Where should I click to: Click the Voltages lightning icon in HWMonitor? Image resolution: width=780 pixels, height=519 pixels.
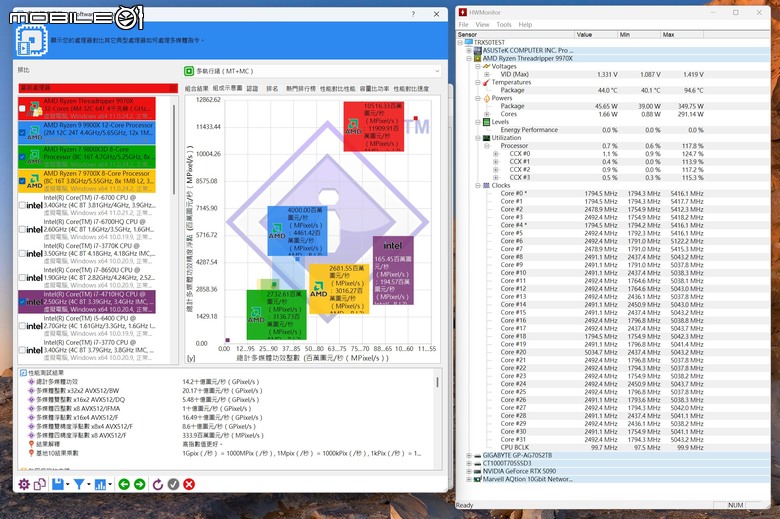[x=487, y=66]
